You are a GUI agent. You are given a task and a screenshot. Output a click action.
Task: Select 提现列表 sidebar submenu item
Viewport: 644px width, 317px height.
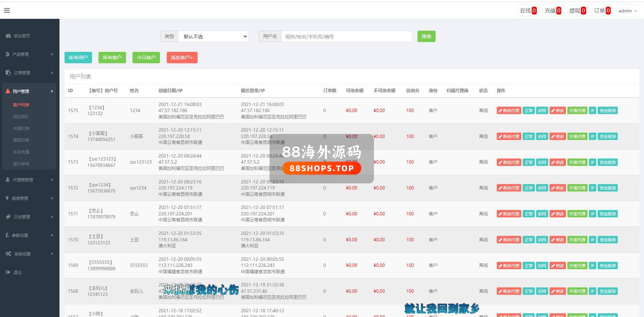[x=21, y=140]
